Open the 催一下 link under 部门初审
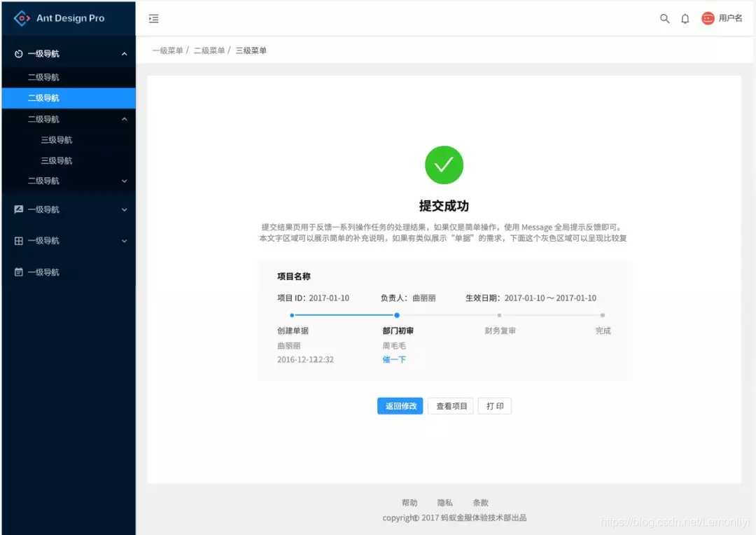Screen dimensions: 756x535 [x=393, y=359]
